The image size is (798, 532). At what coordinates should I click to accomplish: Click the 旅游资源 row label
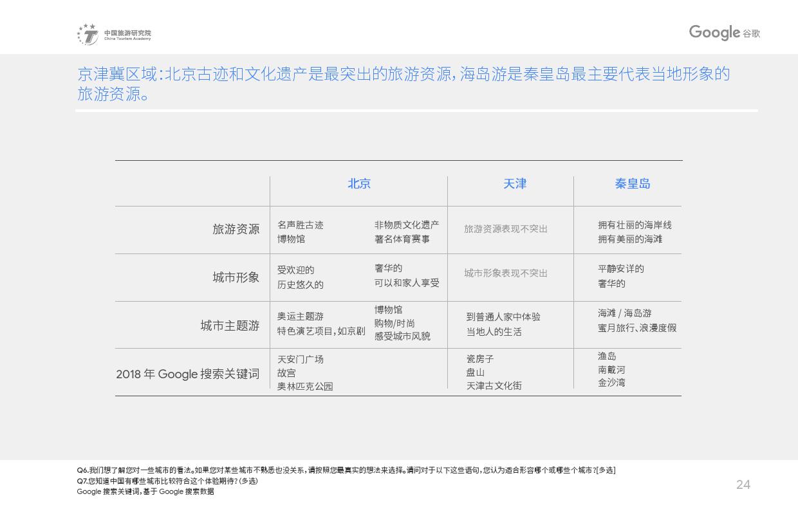point(236,230)
